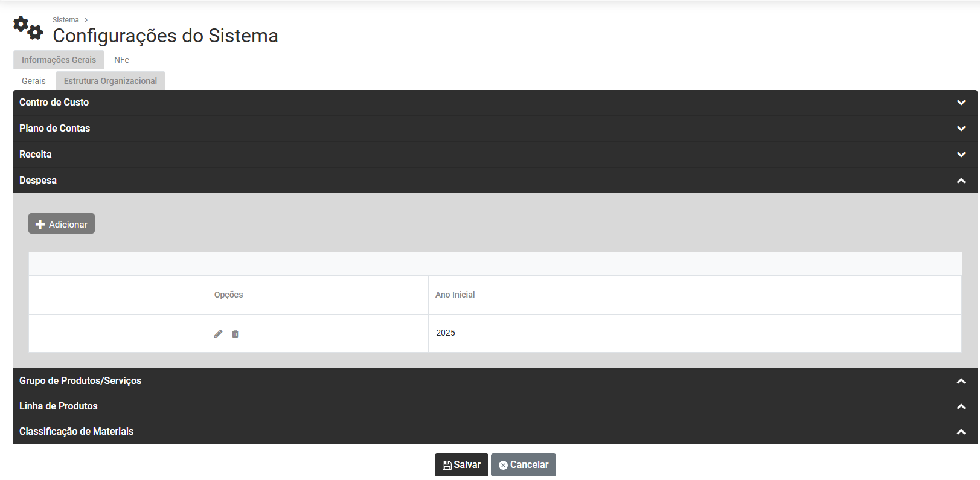Select the Gerais sub-tab
980x480 pixels.
(x=34, y=81)
